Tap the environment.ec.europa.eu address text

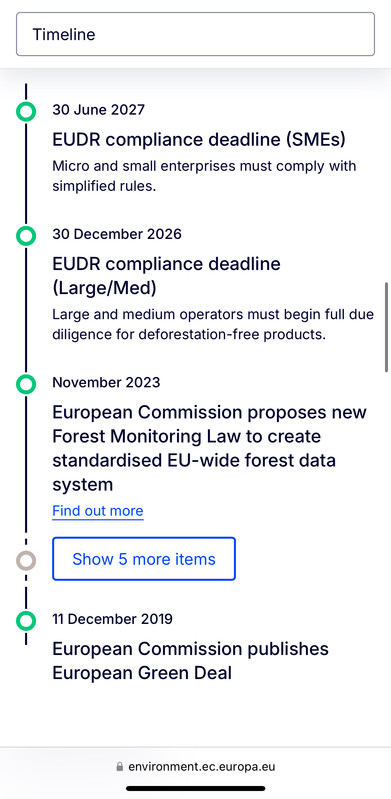[201, 766]
